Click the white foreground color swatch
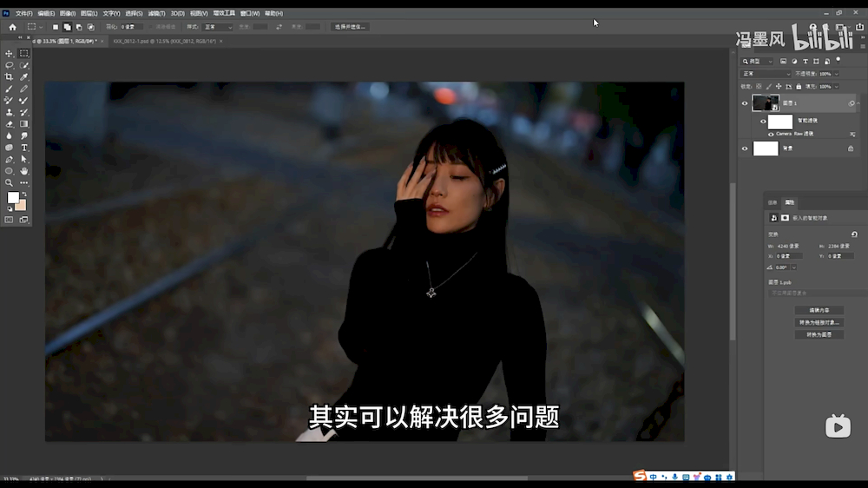The width and height of the screenshot is (868, 488). click(13, 198)
